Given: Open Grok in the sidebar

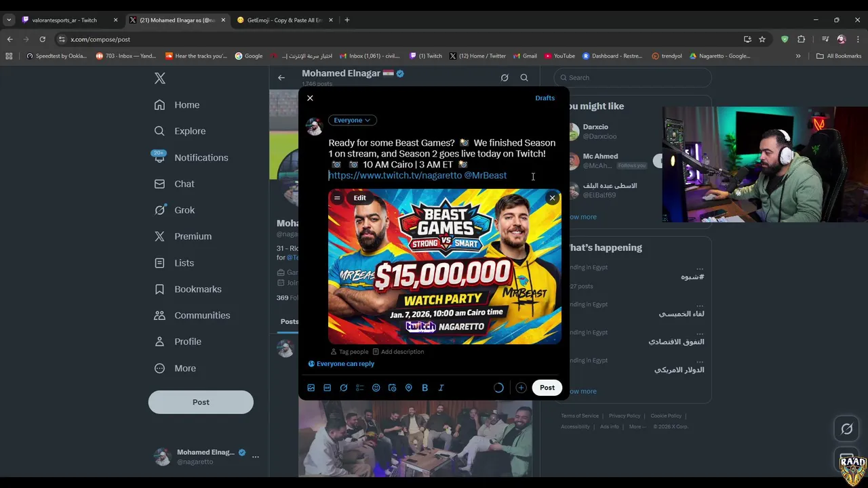Looking at the screenshot, I should click(174, 210).
